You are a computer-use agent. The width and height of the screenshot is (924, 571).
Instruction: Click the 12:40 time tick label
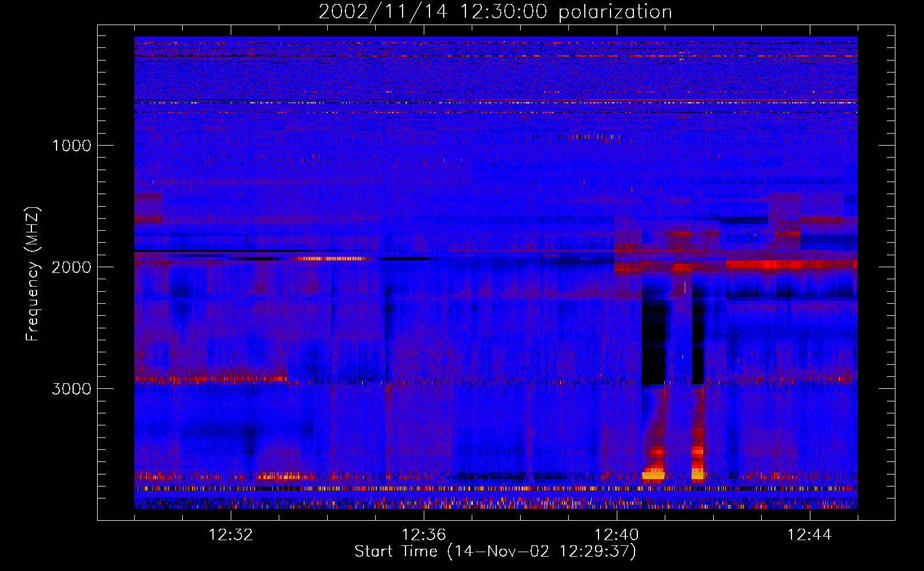617,535
